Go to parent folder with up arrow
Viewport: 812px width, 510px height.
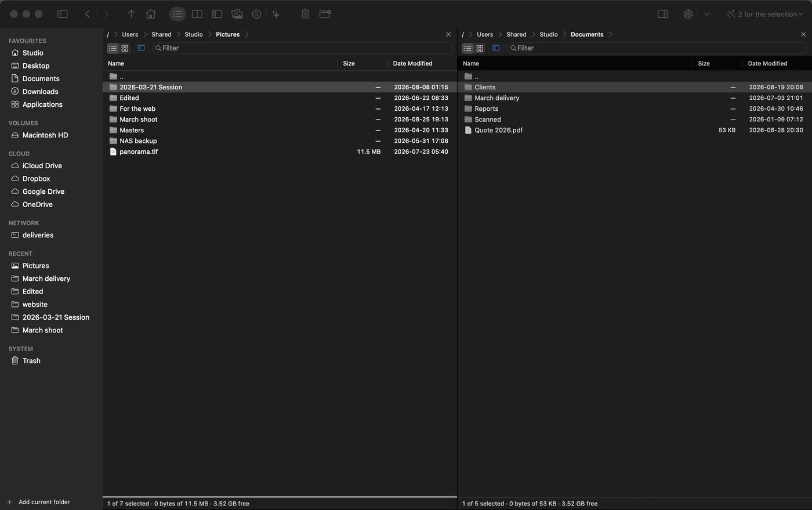pos(131,14)
